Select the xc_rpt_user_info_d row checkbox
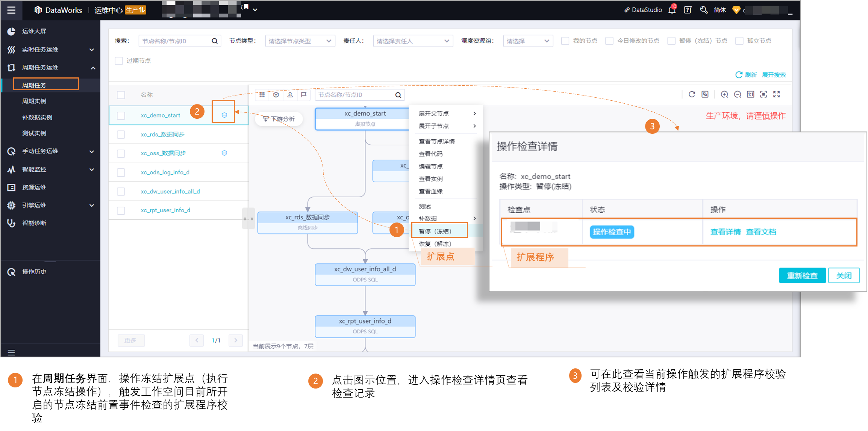The height and width of the screenshot is (431, 868). pos(121,210)
